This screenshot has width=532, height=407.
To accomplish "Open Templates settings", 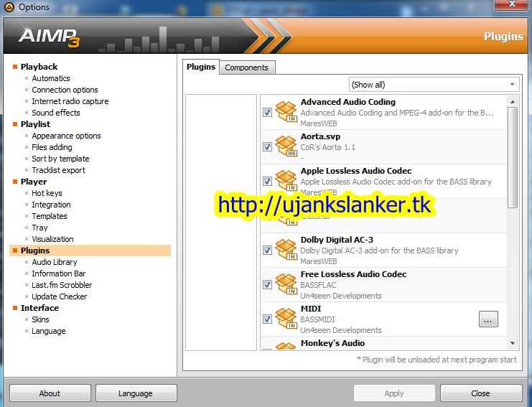I will (50, 216).
